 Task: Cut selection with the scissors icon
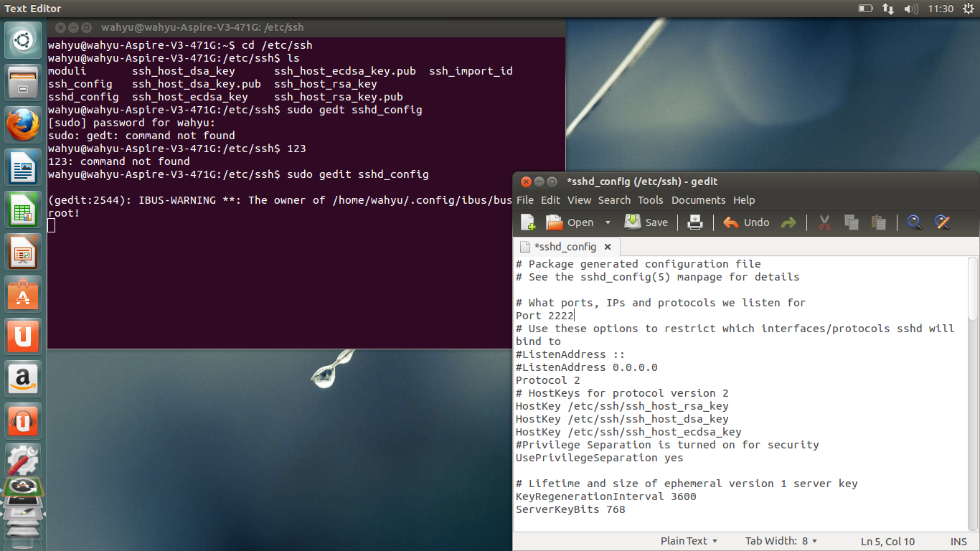[824, 222]
